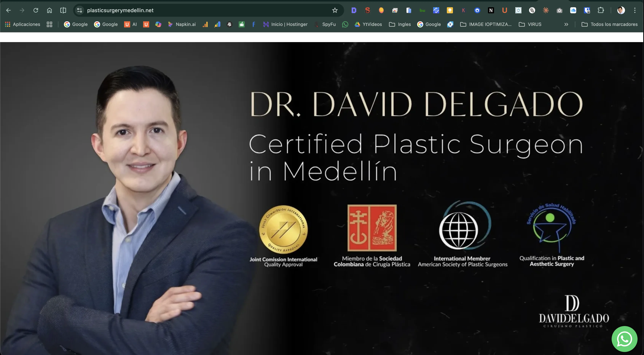The image size is (644, 355).
Task: Open Todos los marcadores
Action: (x=610, y=24)
